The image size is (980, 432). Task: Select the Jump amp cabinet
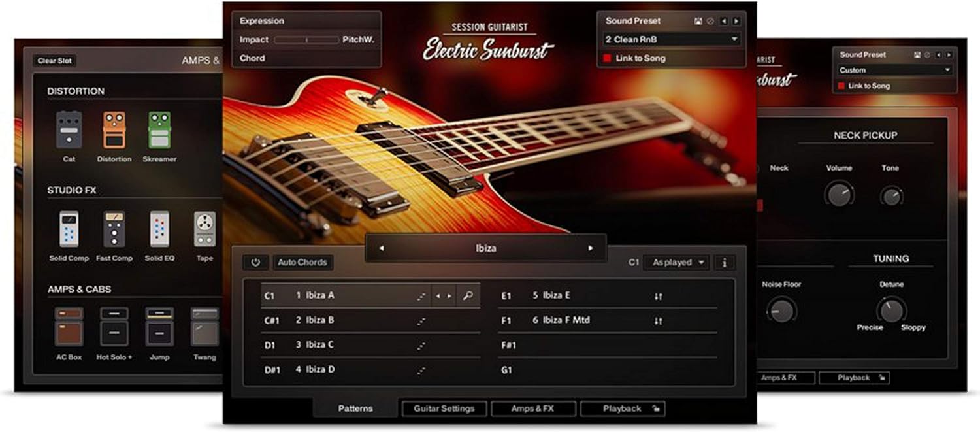click(159, 327)
